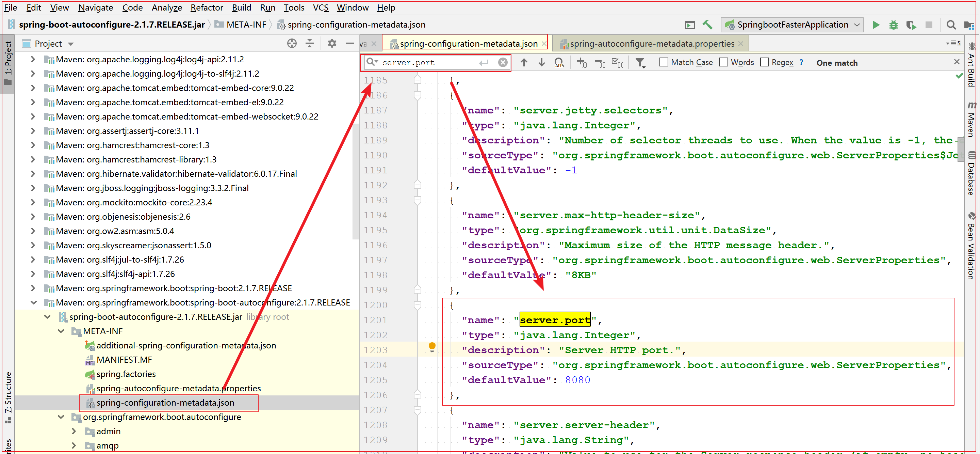980x454 pixels.
Task: Open Structure tool window
Action: [9, 397]
